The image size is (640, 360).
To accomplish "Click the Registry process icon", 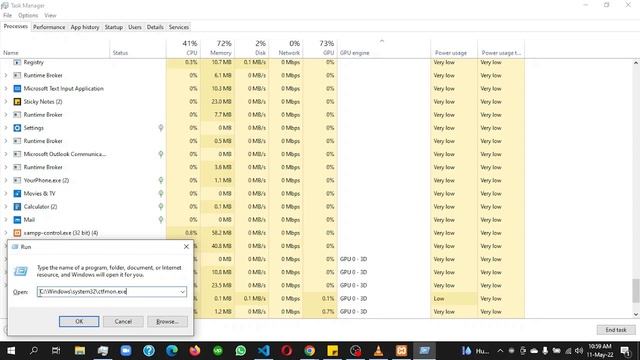I will click(17, 62).
